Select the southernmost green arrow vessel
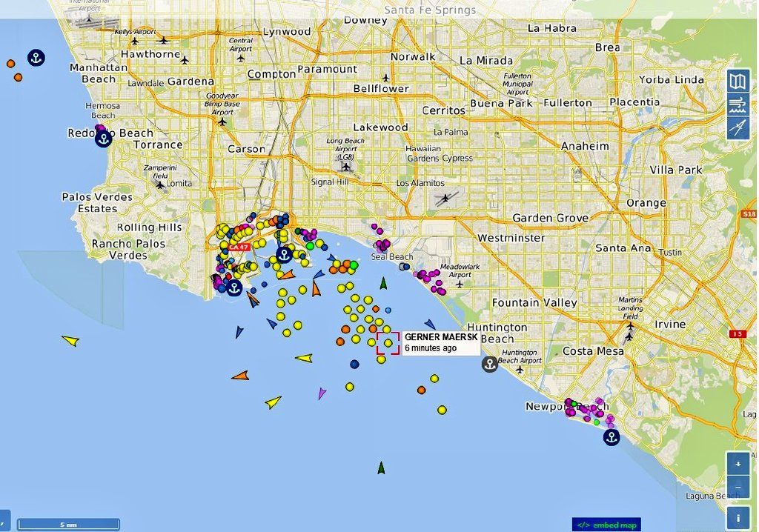This screenshot has width=759, height=532. click(x=381, y=468)
